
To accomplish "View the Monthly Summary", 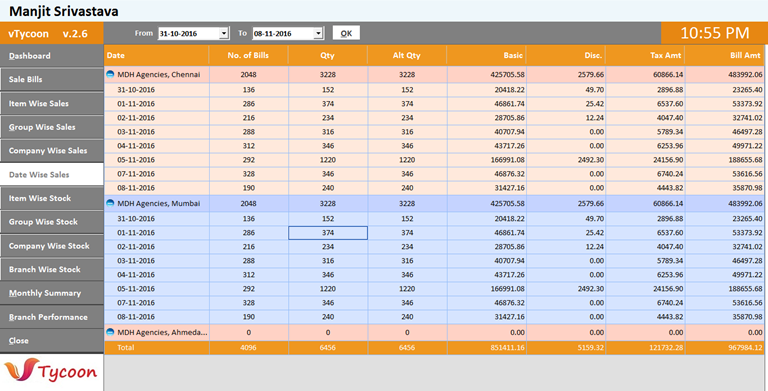I will (51, 293).
